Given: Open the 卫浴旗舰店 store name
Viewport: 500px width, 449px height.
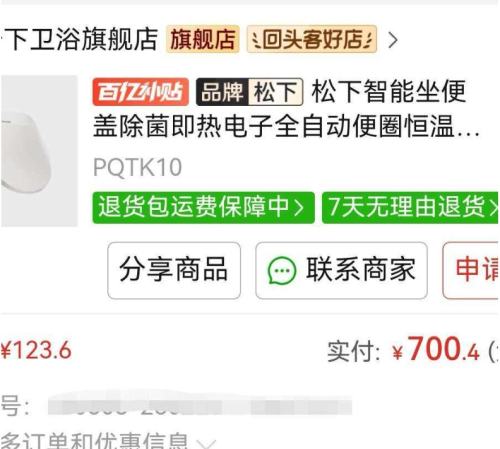Looking at the screenshot, I should pos(80,39).
